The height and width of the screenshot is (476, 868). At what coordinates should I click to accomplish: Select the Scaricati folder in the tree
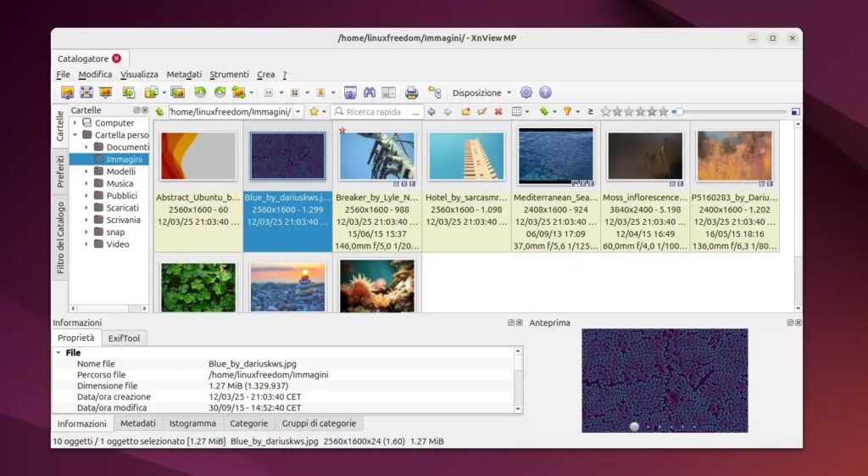coord(122,208)
